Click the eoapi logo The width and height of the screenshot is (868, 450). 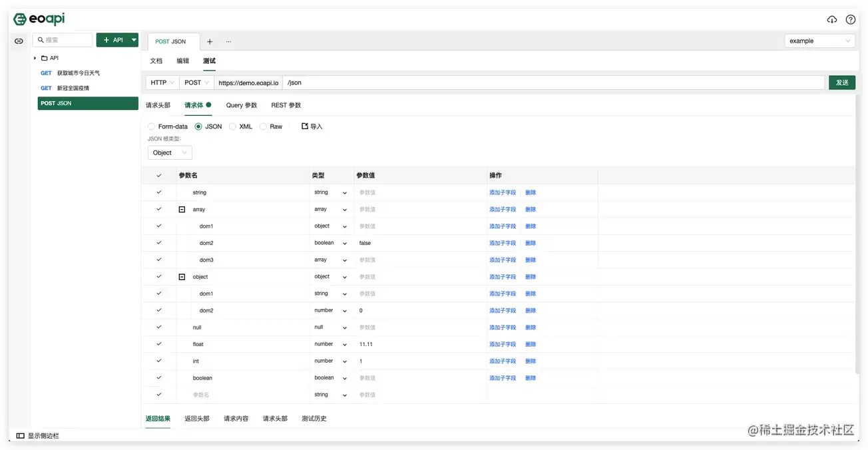(x=39, y=19)
